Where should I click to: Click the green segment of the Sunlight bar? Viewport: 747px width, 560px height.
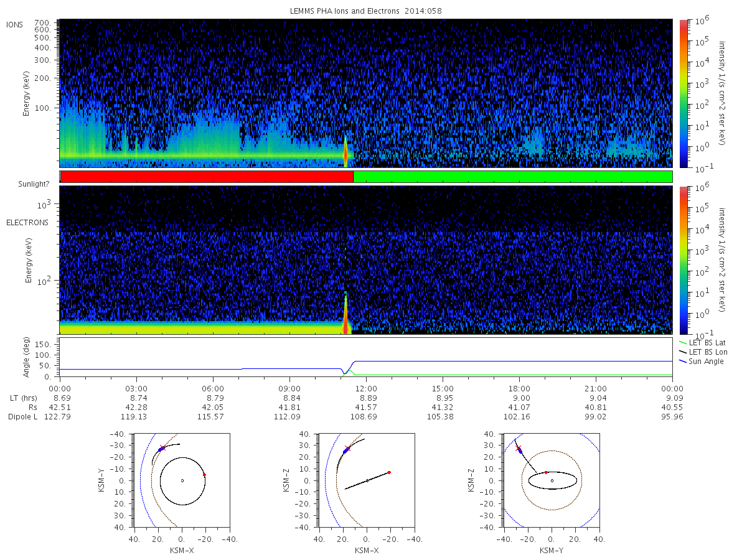pos(512,177)
